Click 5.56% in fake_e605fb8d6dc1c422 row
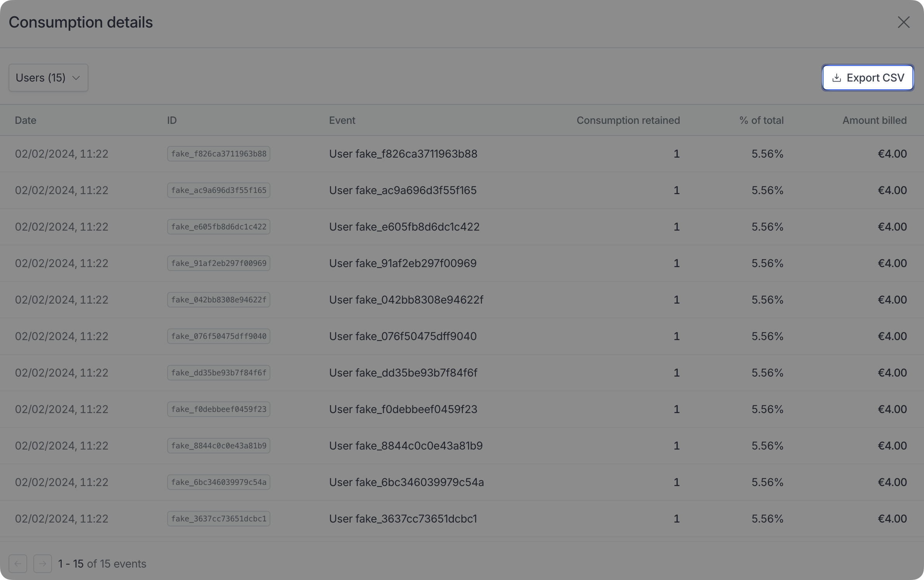This screenshot has height=580, width=924. 767,227
